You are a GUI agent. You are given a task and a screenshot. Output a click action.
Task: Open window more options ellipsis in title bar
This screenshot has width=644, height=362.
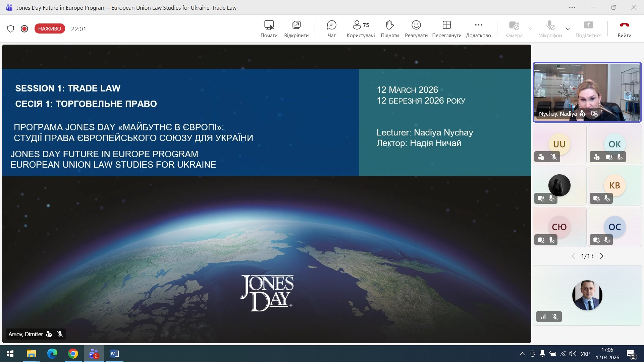(572, 7)
